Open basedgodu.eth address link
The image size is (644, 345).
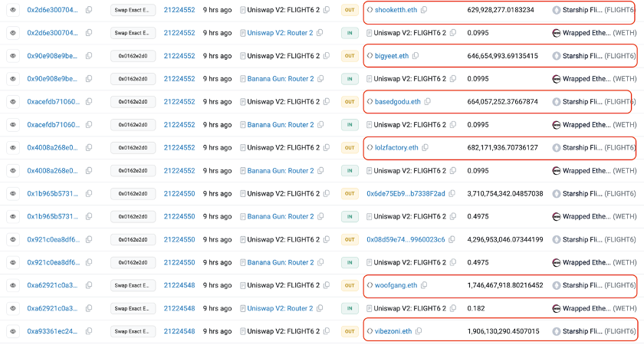398,102
